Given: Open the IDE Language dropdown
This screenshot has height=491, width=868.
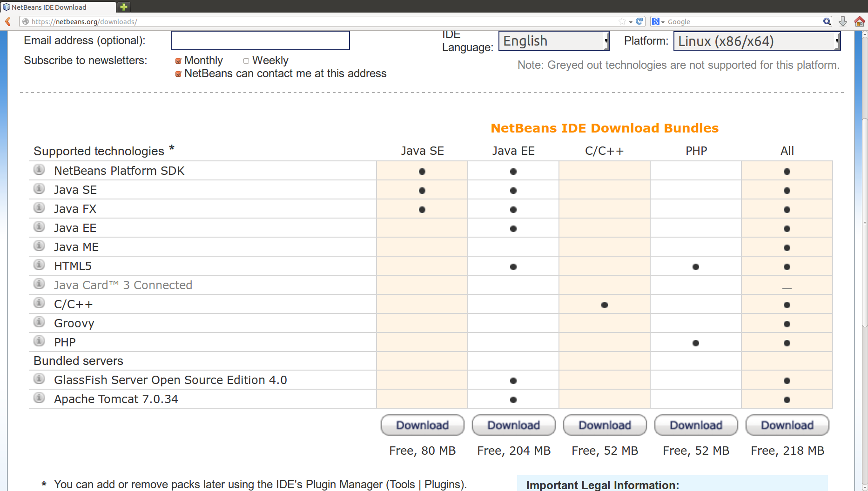Looking at the screenshot, I should tap(554, 41).
